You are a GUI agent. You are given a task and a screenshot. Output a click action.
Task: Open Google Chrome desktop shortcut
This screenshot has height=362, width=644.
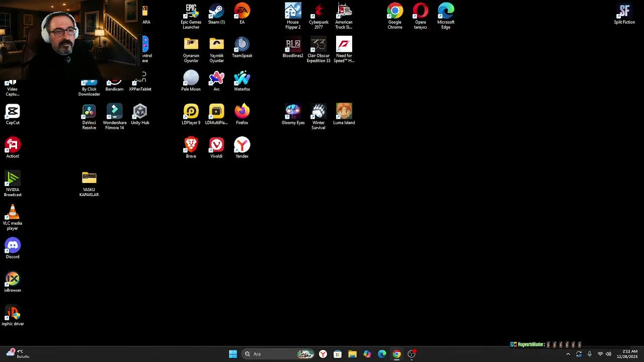pos(395,16)
